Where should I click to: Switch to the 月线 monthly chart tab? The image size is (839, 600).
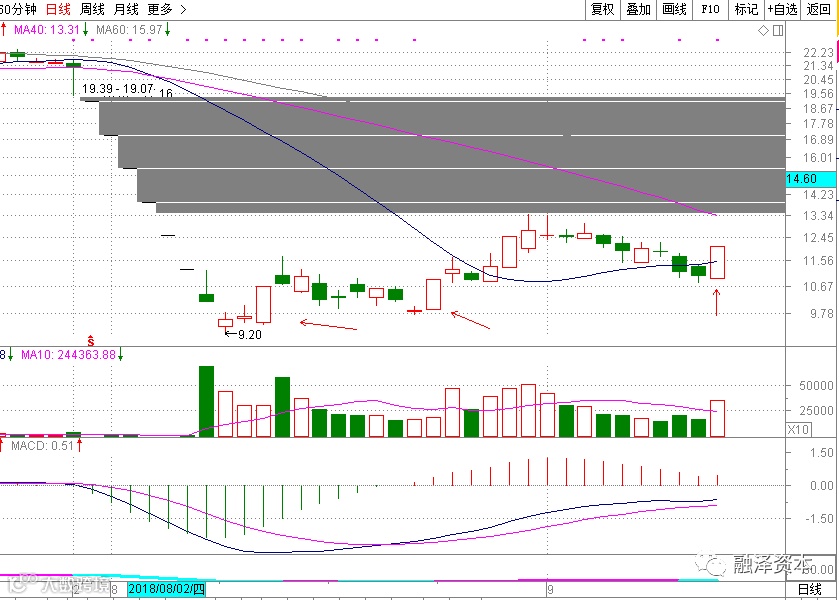pyautogui.click(x=126, y=10)
